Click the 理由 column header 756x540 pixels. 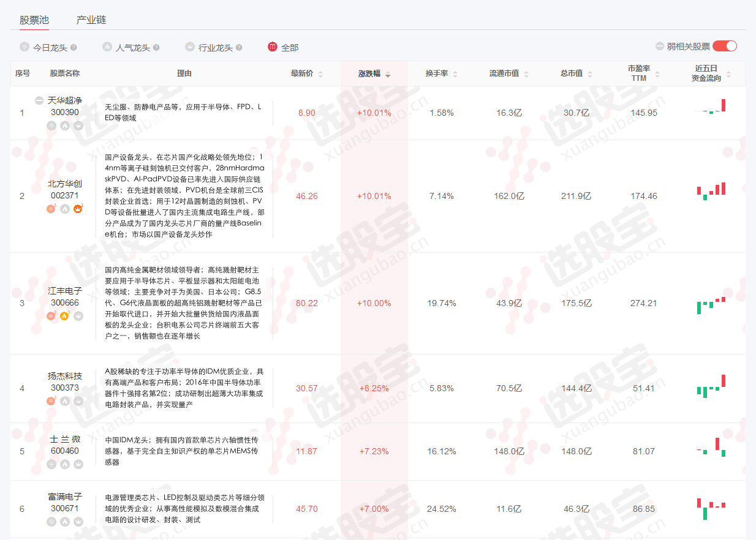[184, 73]
